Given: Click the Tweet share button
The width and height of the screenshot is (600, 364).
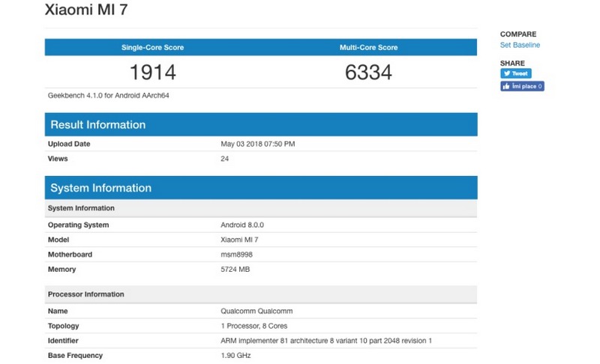Looking at the screenshot, I should [516, 73].
